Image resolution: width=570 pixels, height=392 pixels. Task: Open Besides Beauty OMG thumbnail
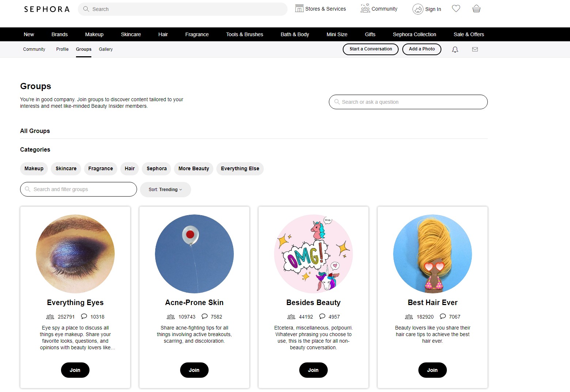(313, 254)
